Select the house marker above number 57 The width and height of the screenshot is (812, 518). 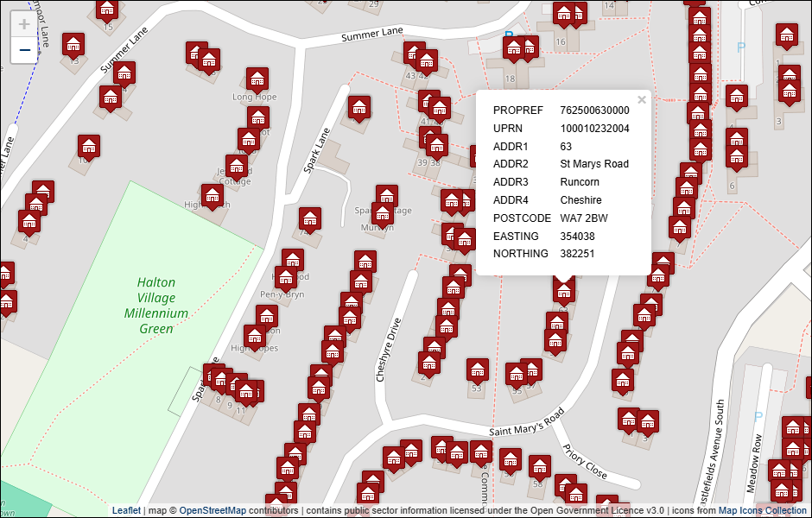(530, 370)
